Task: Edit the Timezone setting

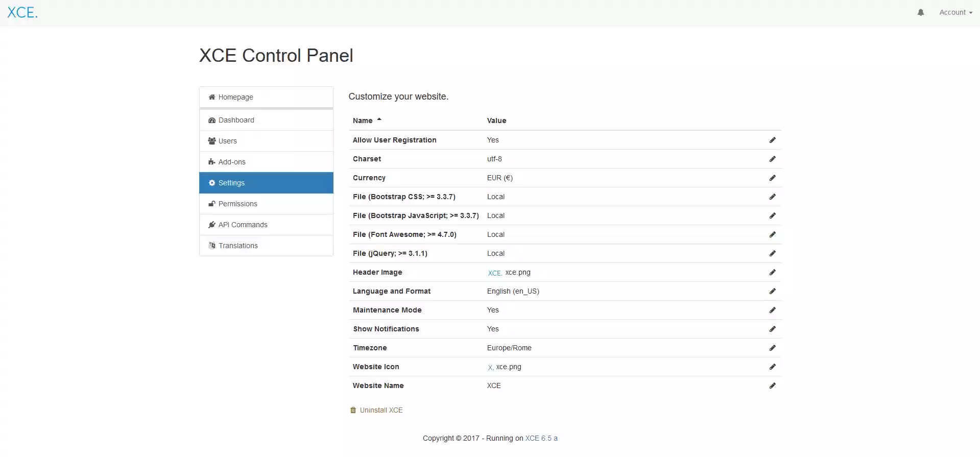Action: pyautogui.click(x=772, y=348)
